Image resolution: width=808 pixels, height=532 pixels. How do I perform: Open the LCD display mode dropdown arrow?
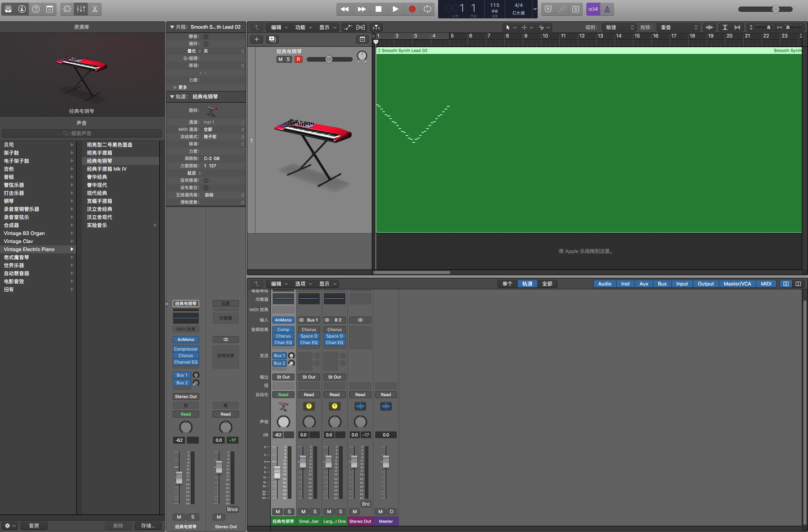click(535, 9)
